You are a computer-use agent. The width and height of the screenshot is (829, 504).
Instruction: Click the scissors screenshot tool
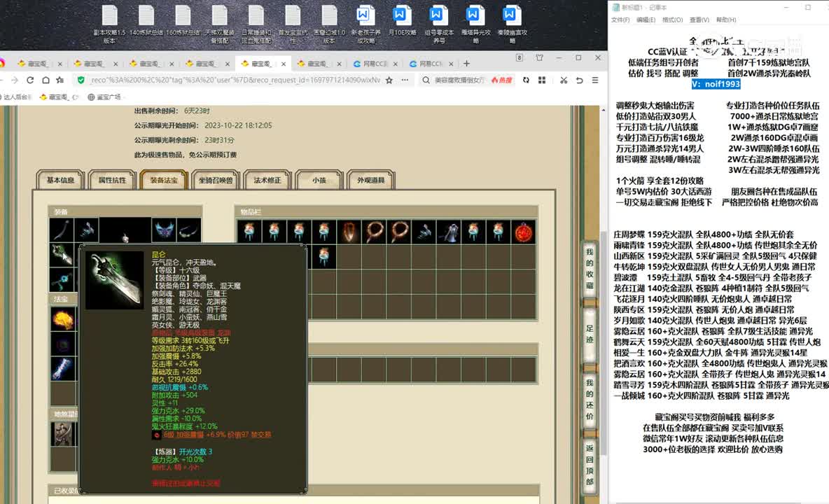click(x=564, y=80)
